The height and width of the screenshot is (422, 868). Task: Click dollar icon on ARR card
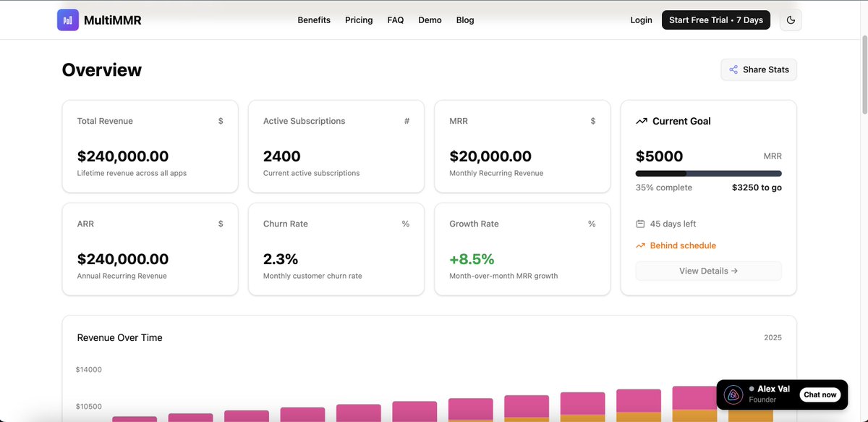click(x=221, y=224)
